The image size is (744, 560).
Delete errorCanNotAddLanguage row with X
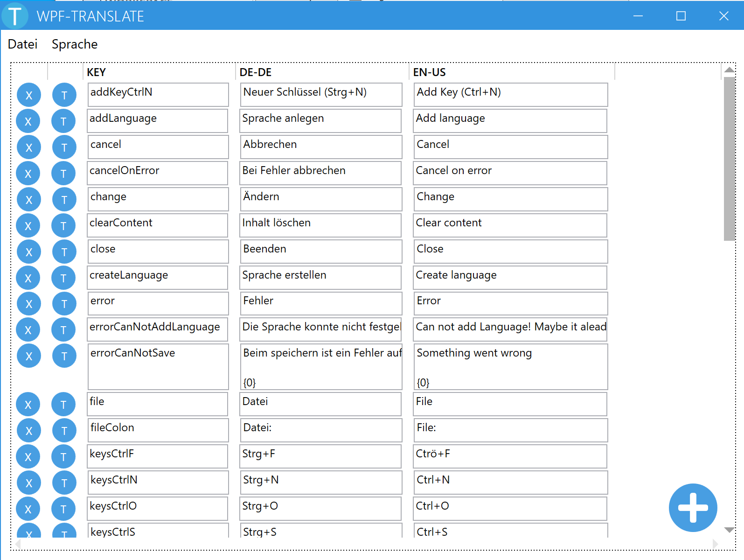28,330
